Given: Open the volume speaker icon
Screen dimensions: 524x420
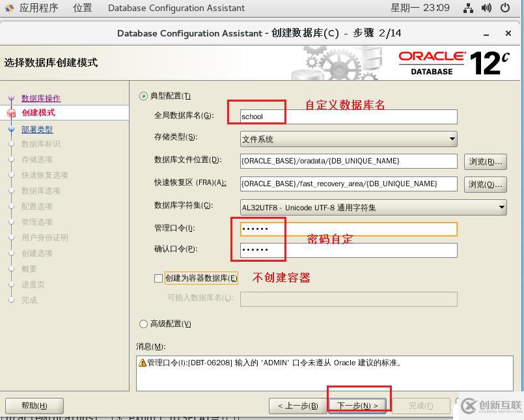Looking at the screenshot, I should click(486, 8).
